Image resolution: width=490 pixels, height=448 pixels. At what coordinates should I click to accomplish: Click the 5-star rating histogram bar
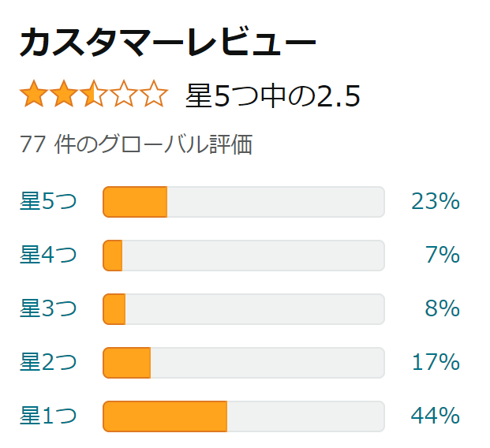tap(244, 202)
